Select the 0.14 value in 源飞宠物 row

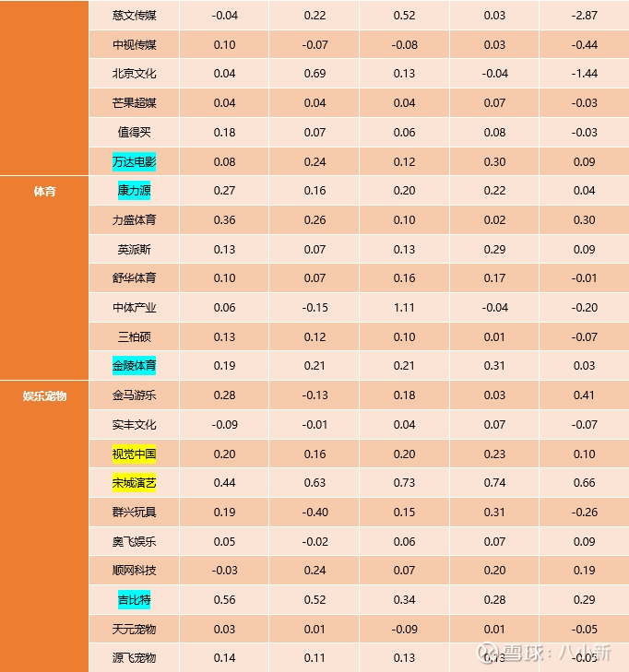pyautogui.click(x=225, y=658)
